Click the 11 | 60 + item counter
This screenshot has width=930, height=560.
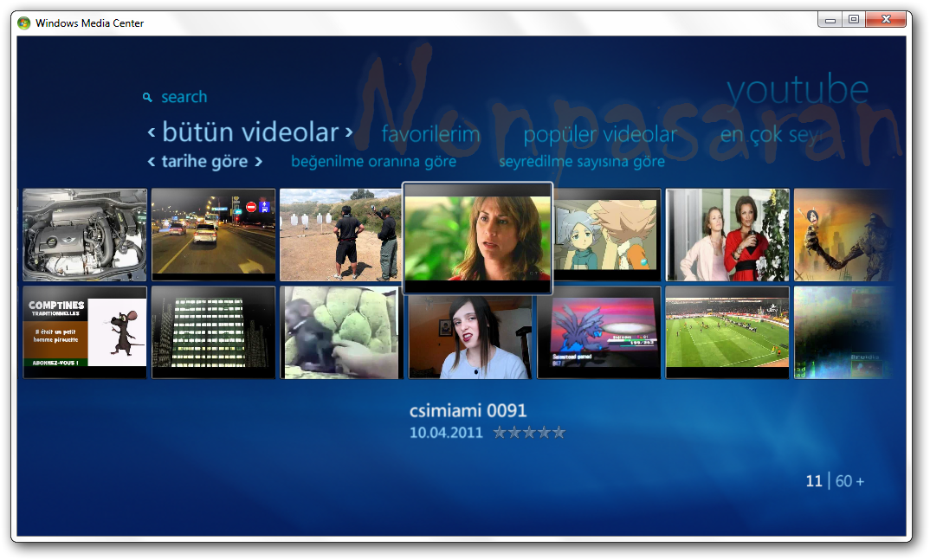pyautogui.click(x=835, y=480)
